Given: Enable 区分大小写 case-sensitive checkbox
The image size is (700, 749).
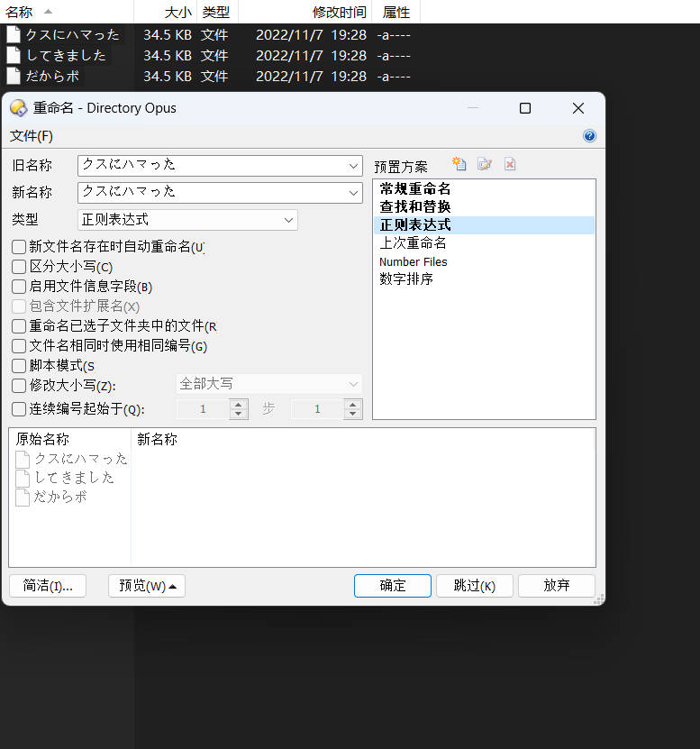Looking at the screenshot, I should 19,267.
